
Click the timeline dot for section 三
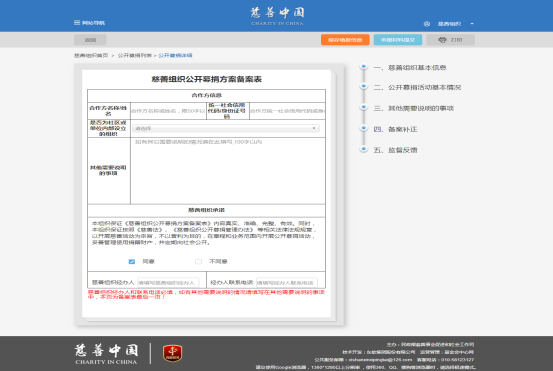[x=364, y=107]
